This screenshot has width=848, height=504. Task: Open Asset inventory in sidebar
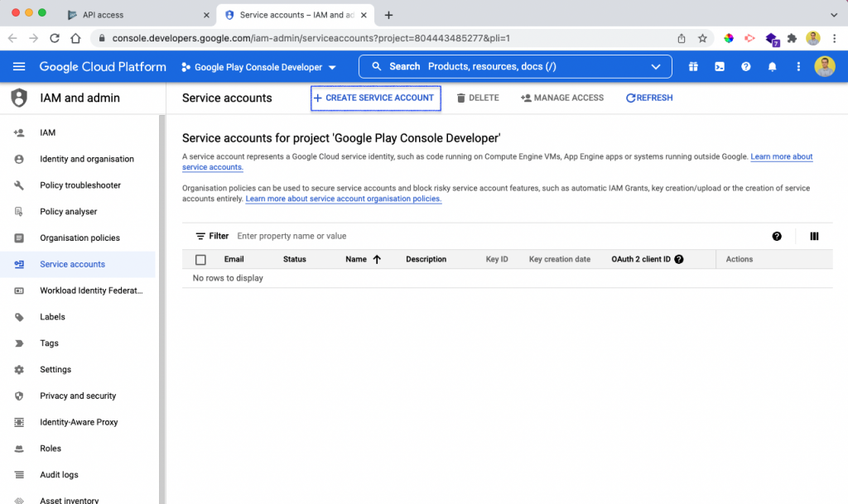point(70,500)
